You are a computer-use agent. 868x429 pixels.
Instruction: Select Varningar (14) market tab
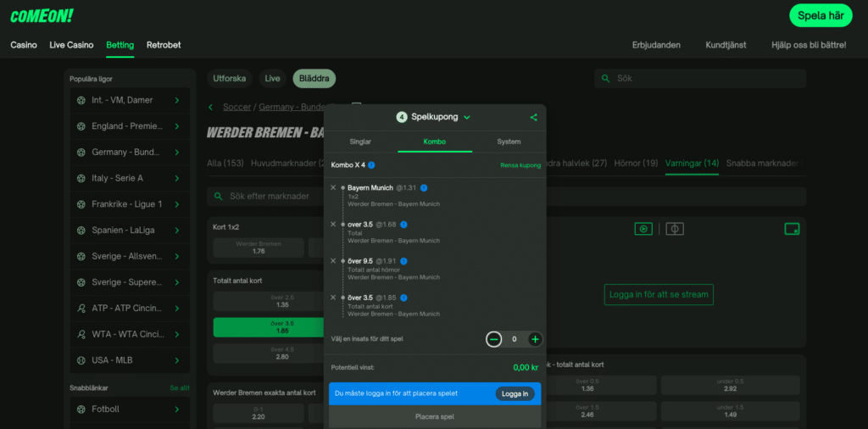point(692,164)
